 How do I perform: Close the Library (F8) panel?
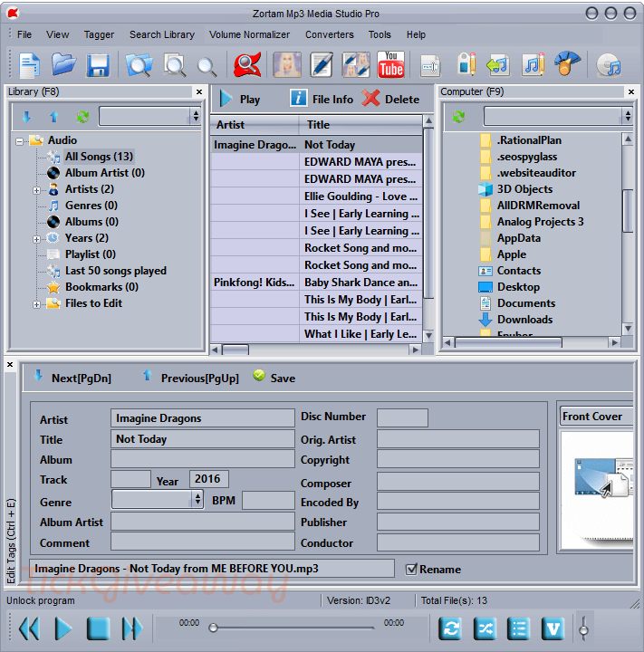(x=199, y=91)
